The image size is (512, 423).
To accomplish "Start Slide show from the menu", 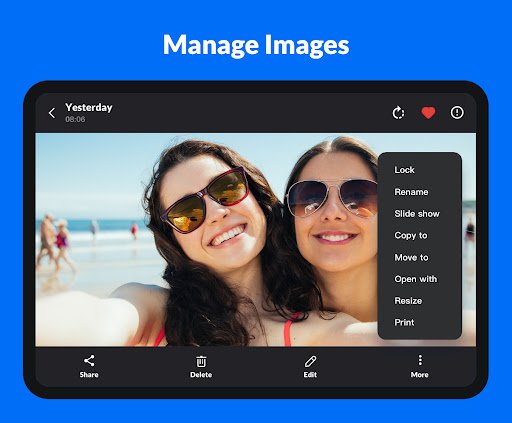I will [417, 214].
